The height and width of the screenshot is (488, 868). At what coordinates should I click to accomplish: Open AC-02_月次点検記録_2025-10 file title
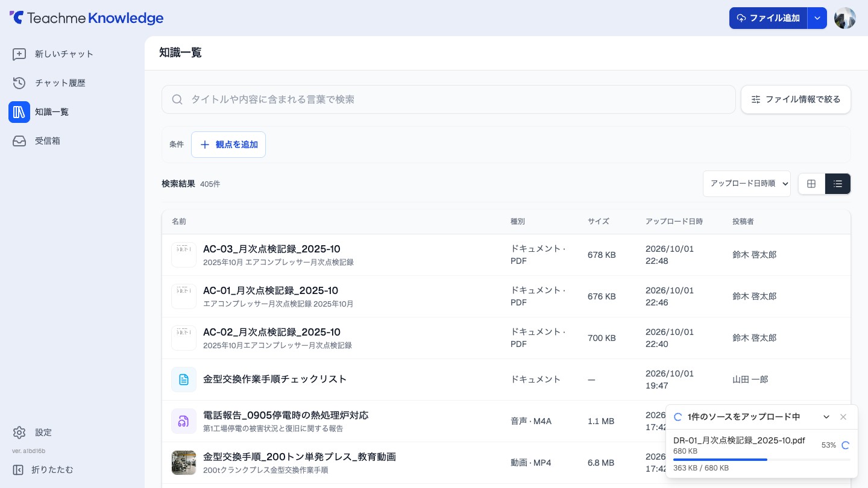pos(272,332)
